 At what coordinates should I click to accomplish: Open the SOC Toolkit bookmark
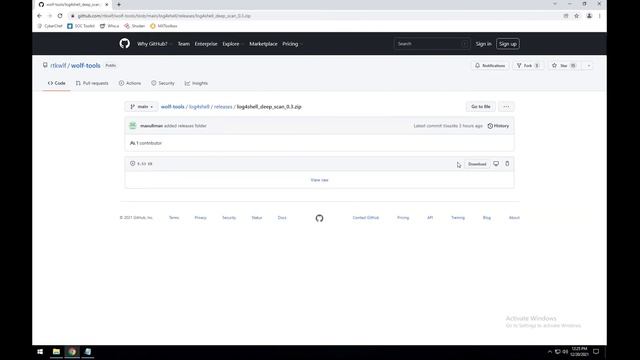pos(81,26)
